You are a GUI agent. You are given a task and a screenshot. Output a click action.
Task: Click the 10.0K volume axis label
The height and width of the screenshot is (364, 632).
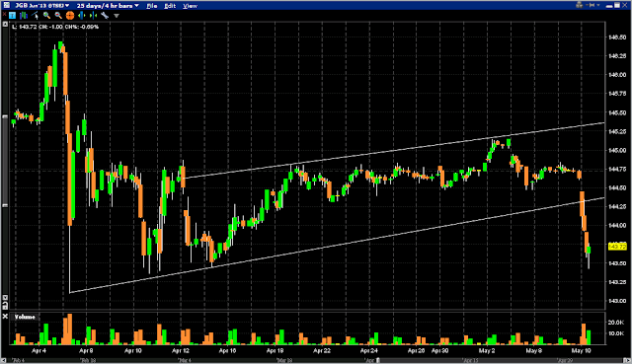(616, 333)
